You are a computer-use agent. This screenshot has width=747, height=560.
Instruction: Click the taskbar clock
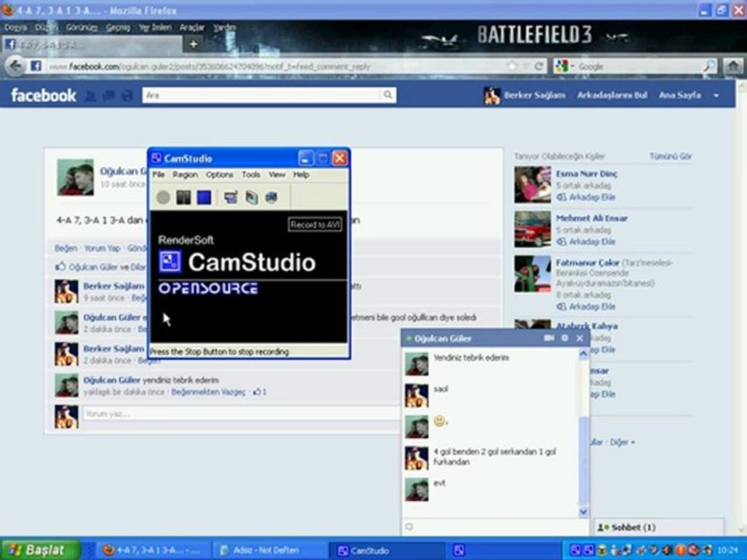click(728, 551)
